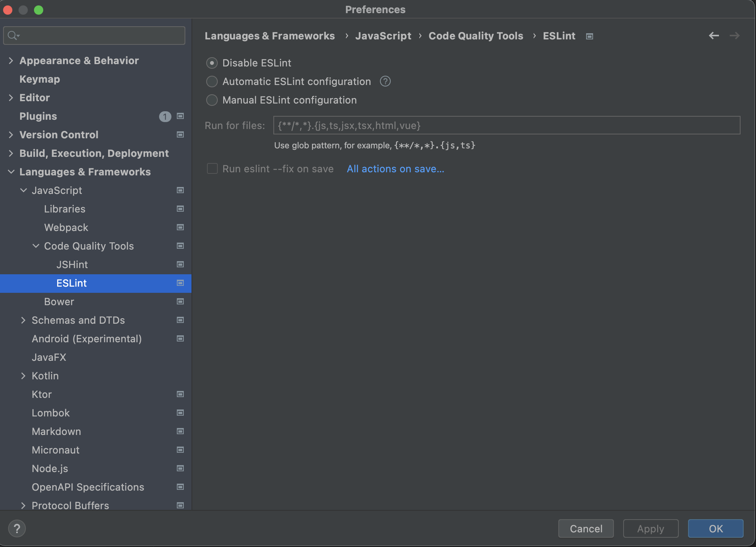756x547 pixels.
Task: Click the project-level icon beside Version Control
Action: point(180,134)
